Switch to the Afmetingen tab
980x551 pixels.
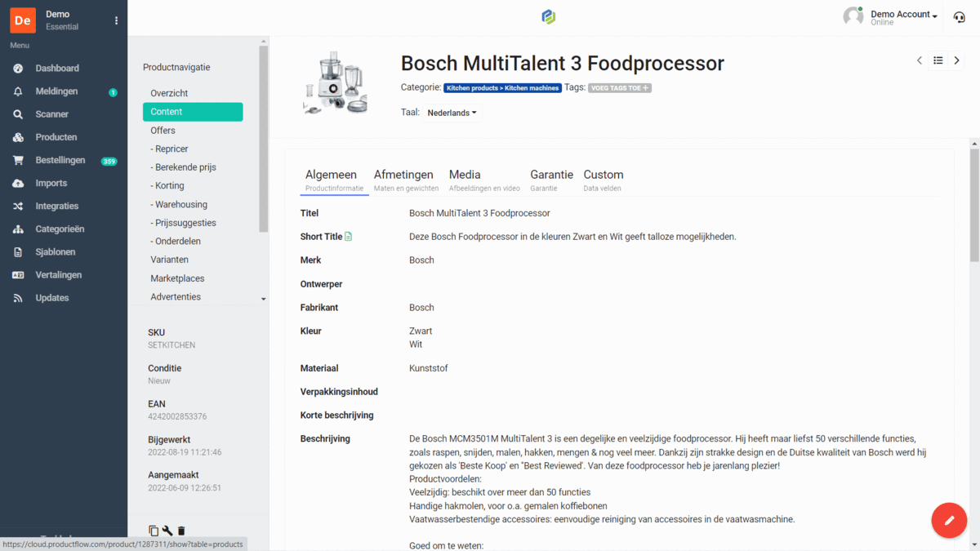403,180
